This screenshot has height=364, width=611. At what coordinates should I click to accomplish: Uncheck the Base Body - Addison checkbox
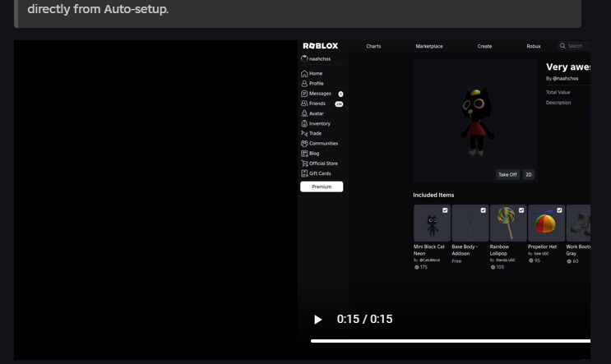483,210
